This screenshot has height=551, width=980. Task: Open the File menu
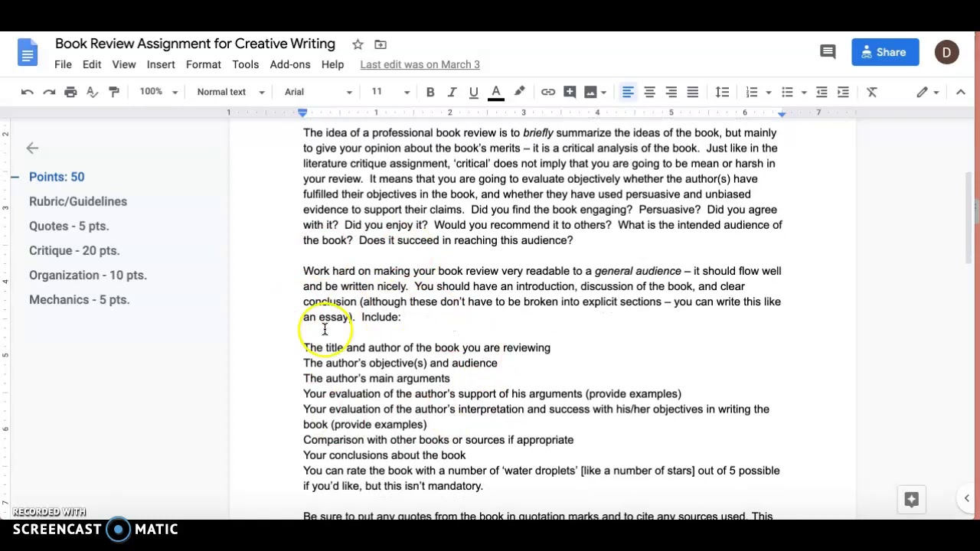pyautogui.click(x=63, y=64)
